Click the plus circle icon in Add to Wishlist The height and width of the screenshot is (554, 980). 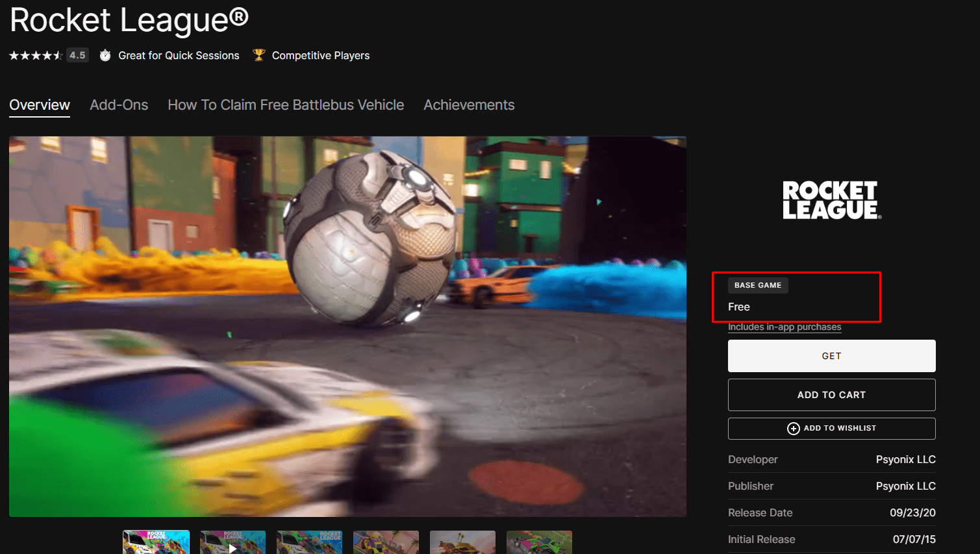point(793,428)
